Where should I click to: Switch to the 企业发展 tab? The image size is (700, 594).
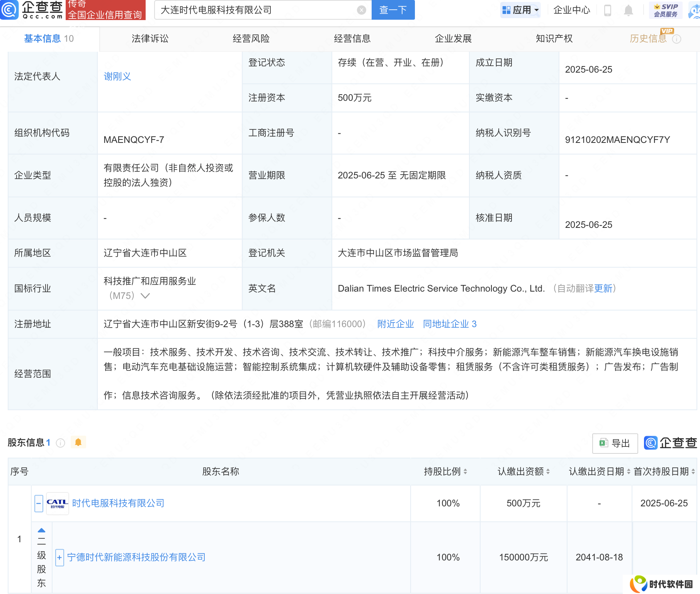[453, 39]
